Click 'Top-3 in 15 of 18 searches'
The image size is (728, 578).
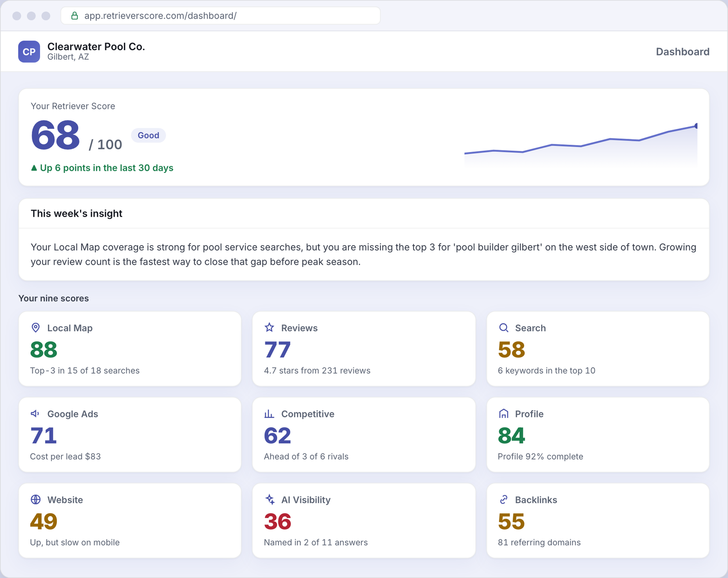pos(85,370)
